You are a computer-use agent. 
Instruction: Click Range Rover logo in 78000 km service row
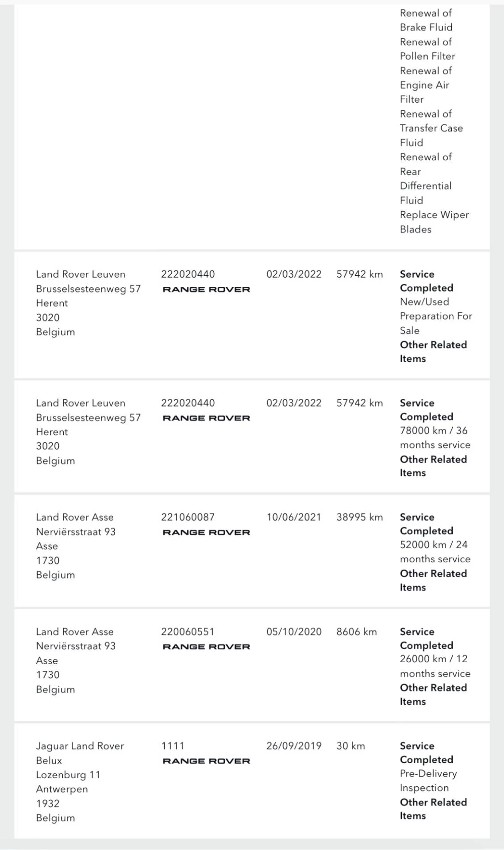pos(206,418)
